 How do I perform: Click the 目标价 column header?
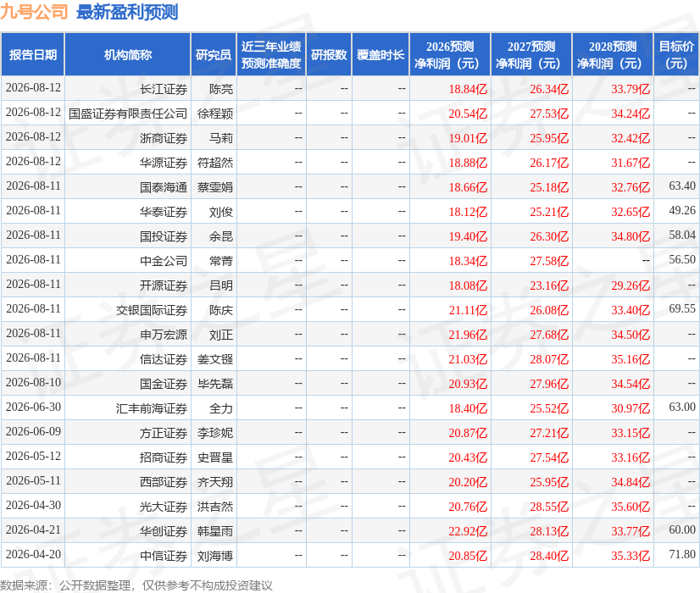click(676, 54)
